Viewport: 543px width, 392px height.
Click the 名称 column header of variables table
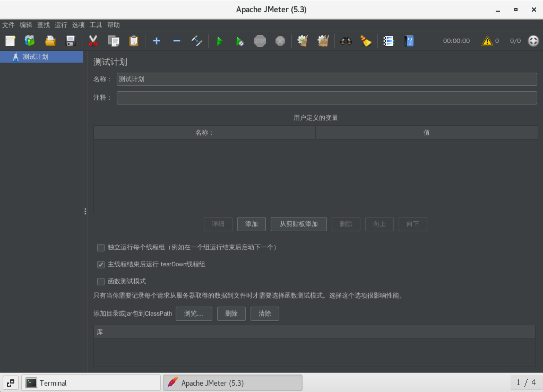(204, 133)
